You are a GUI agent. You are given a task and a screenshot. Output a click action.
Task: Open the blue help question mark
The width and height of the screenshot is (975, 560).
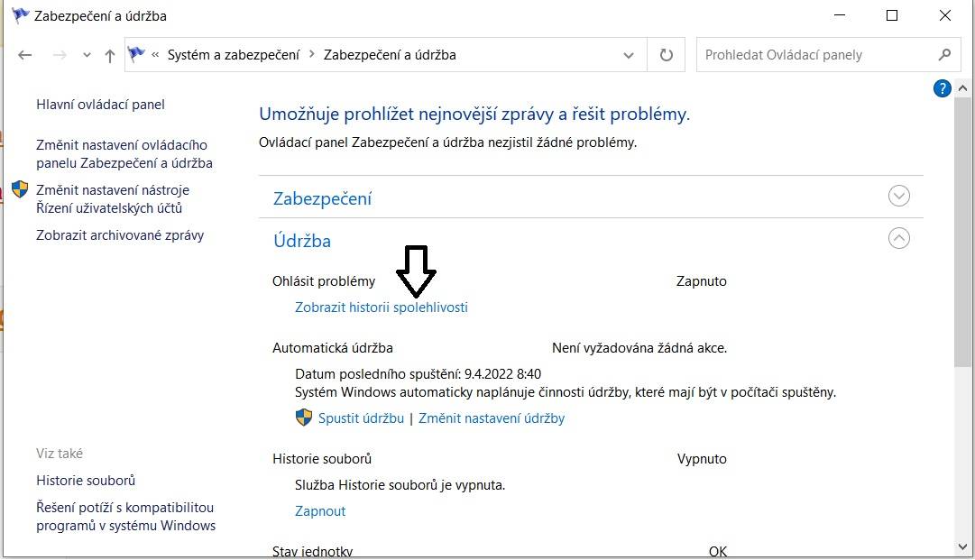pos(942,88)
